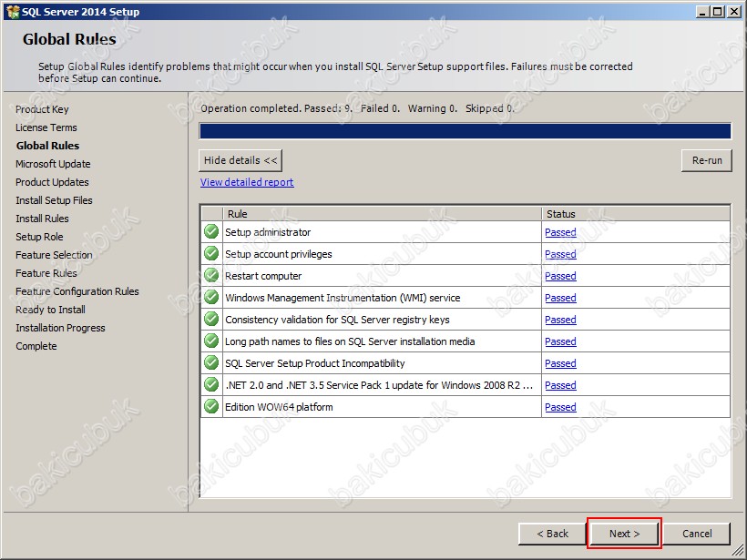Select License Terms step in sidebar
The height and width of the screenshot is (560, 747).
tap(46, 127)
